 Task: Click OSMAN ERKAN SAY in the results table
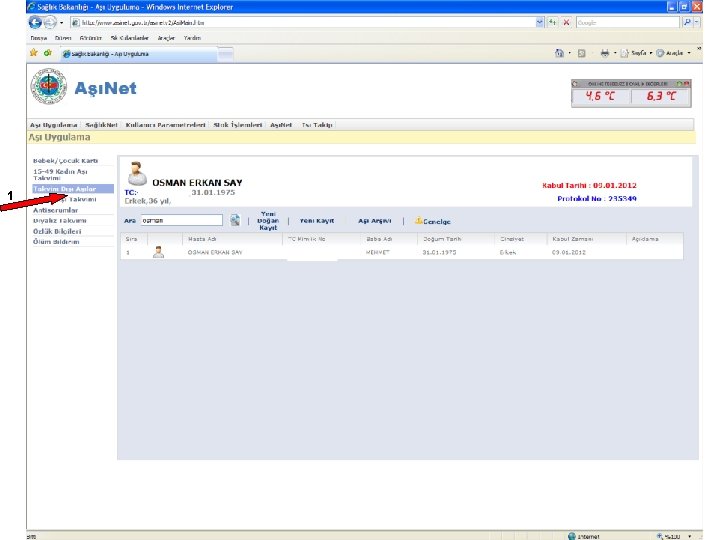click(x=215, y=253)
